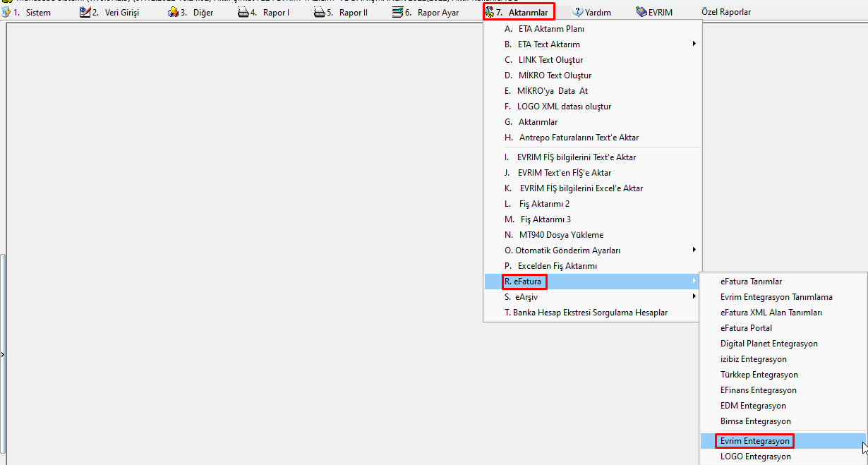
Task: Choose EFinans Entegrasyon
Action: coord(783,390)
